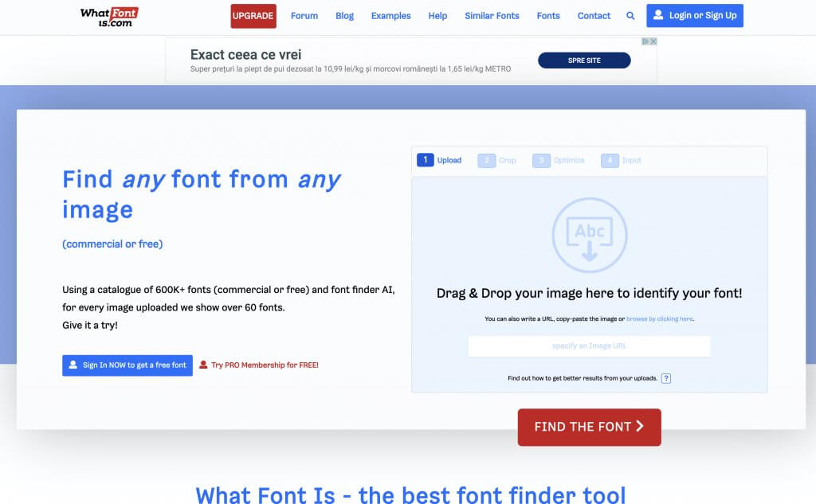Close the ad with the X icon
816x504 pixels.
[653, 41]
